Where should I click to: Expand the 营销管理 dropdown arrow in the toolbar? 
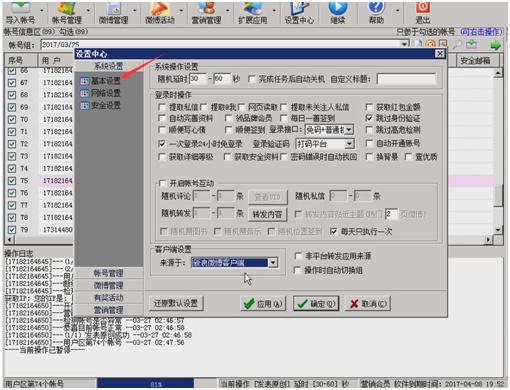(x=228, y=11)
